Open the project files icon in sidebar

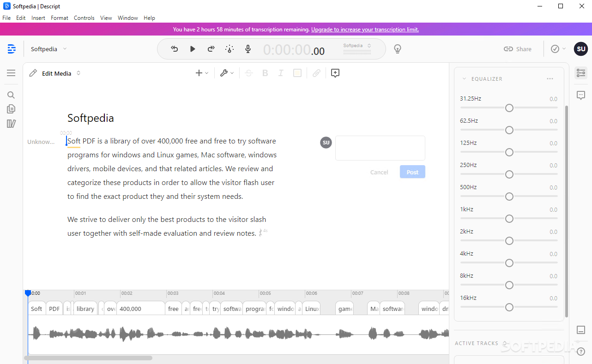pyautogui.click(x=11, y=109)
